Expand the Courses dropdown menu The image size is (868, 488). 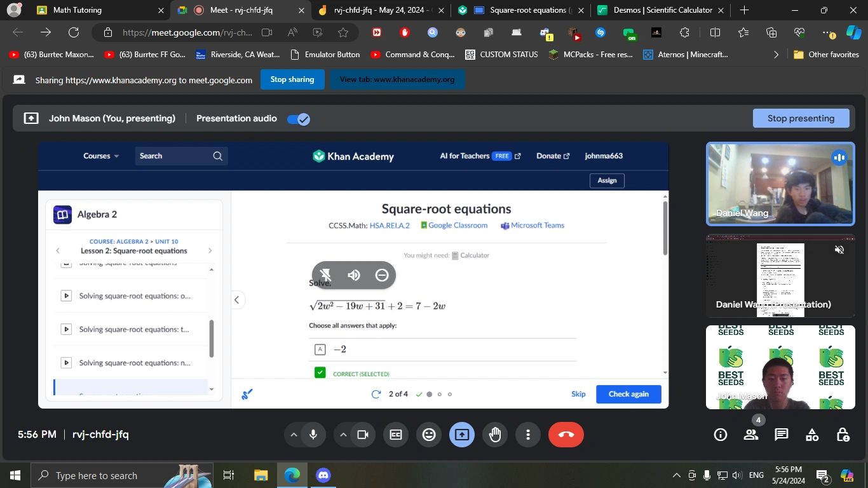click(x=101, y=156)
